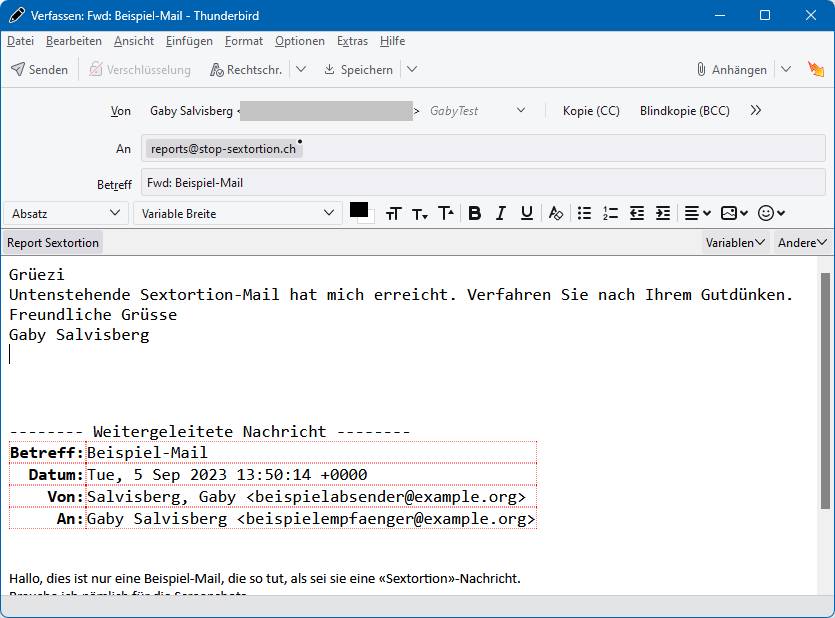Expand the GabyTest identity dropdown

521,110
